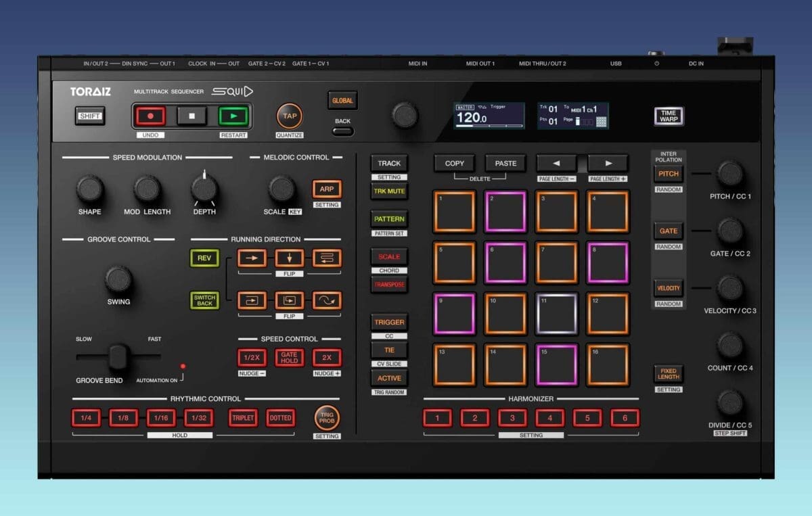The image size is (812, 516).
Task: Toggle GATE HOLD speed button
Action: point(290,358)
